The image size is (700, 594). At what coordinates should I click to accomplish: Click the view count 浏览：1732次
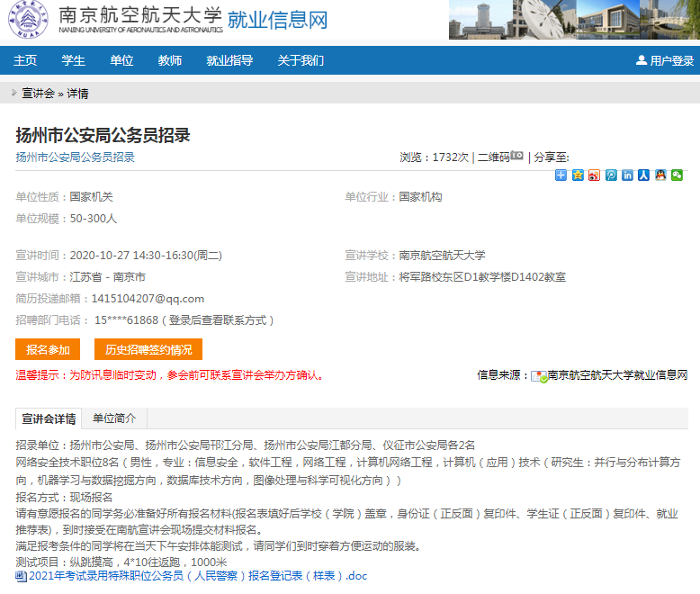[434, 157]
